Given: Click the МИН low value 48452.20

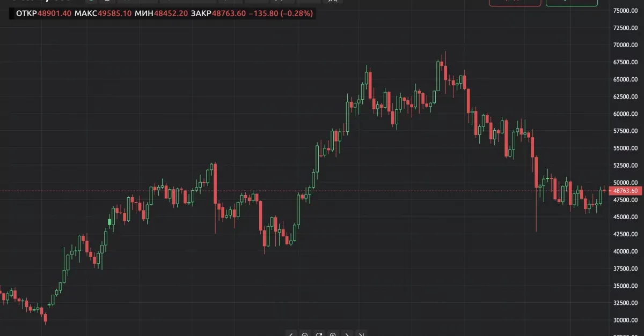Looking at the screenshot, I should tap(171, 13).
